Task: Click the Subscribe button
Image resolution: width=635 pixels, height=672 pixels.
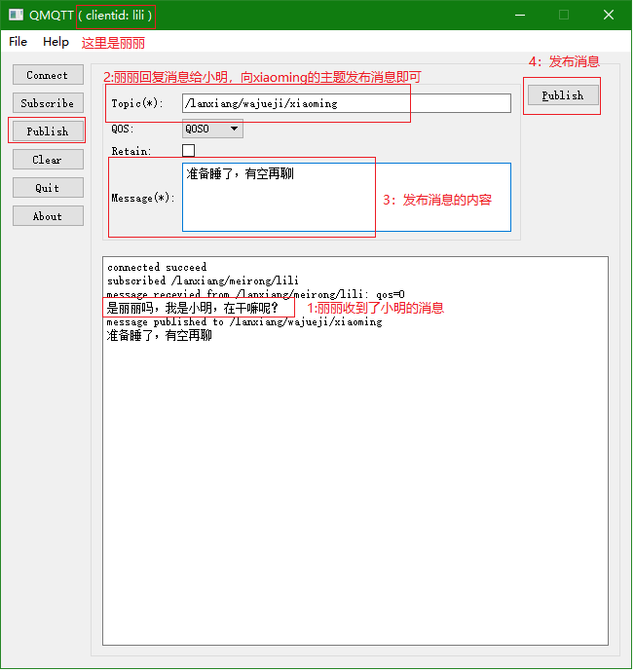Action: pyautogui.click(x=48, y=103)
